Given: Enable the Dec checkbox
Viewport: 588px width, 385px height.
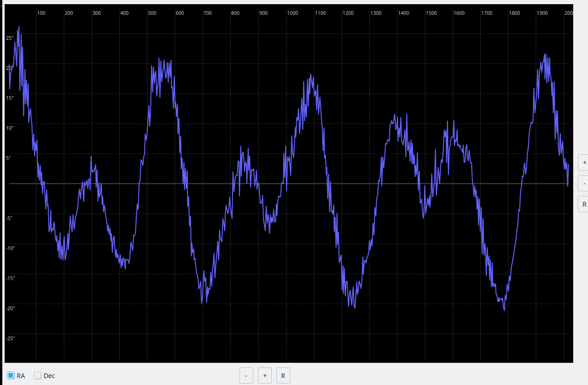Looking at the screenshot, I should point(37,375).
